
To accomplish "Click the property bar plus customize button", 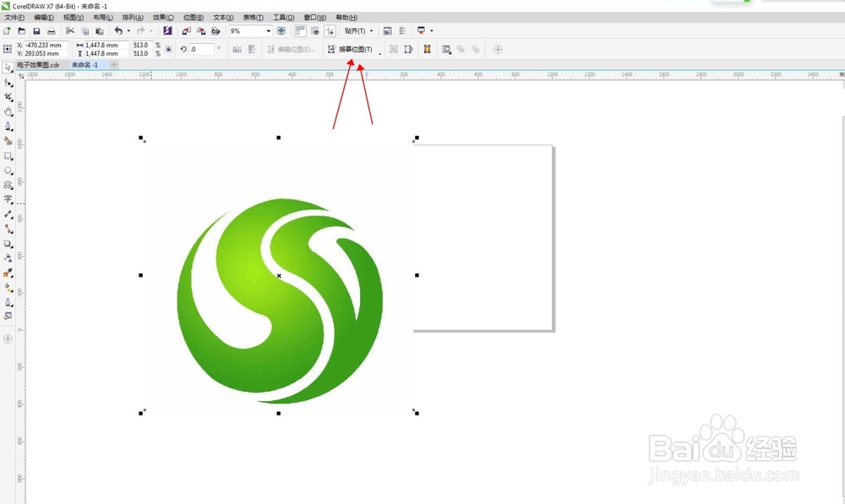I will [x=498, y=50].
